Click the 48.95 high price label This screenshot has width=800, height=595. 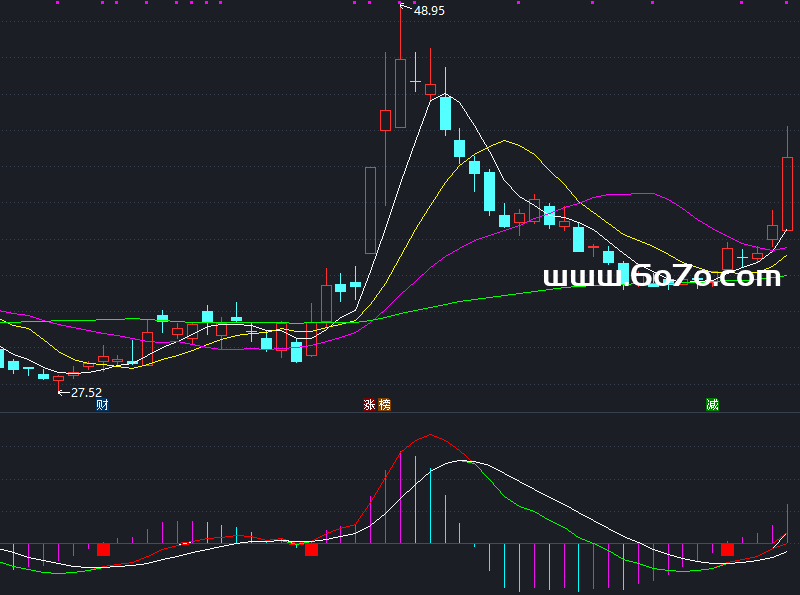[429, 10]
